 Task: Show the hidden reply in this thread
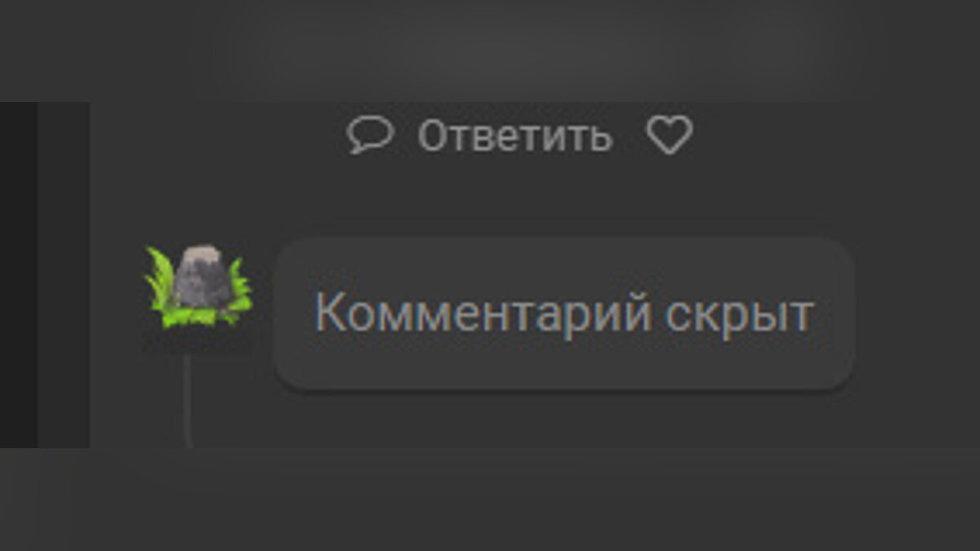click(x=563, y=313)
